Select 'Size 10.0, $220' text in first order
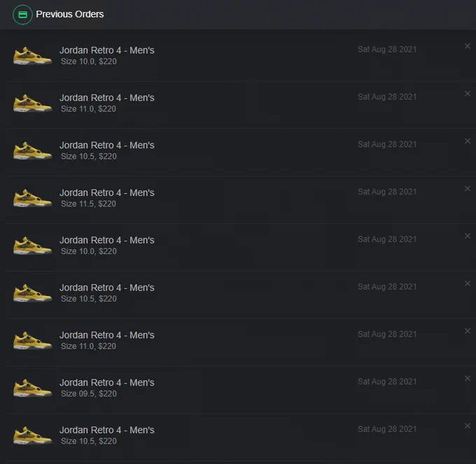The height and width of the screenshot is (464, 476). point(89,62)
